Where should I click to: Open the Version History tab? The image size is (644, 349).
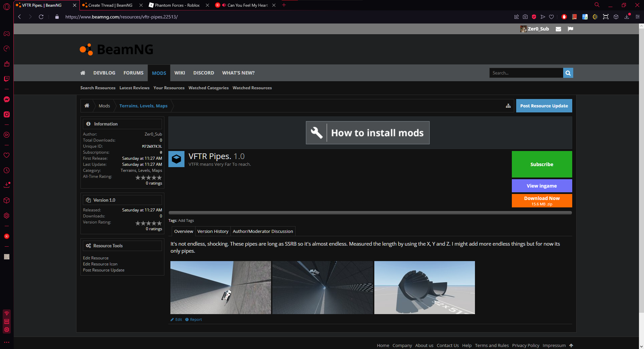213,231
